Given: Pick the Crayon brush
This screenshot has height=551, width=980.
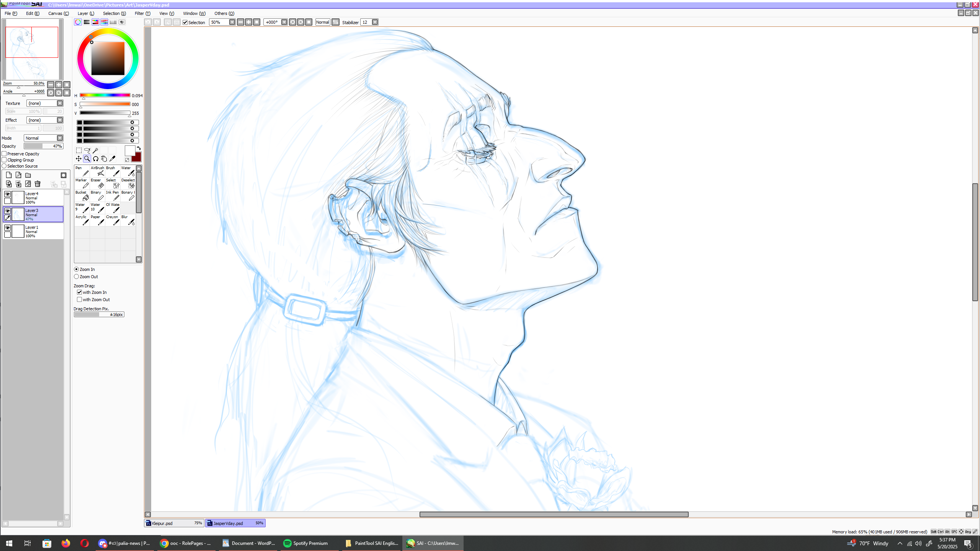Looking at the screenshot, I should coord(113,220).
